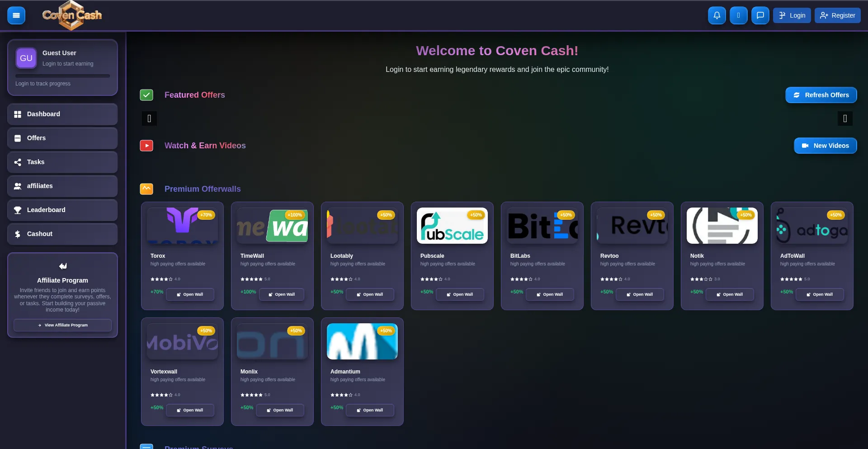Click the Coven Cash logo

click(x=72, y=15)
